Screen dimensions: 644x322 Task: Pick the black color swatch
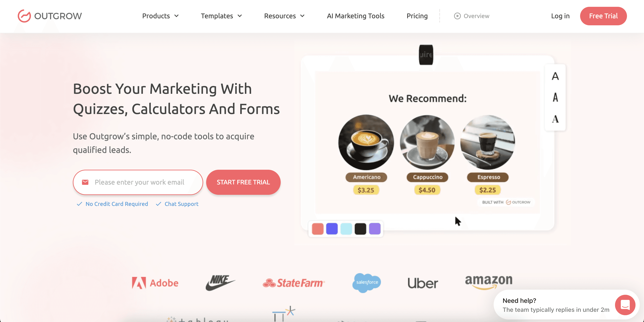360,229
